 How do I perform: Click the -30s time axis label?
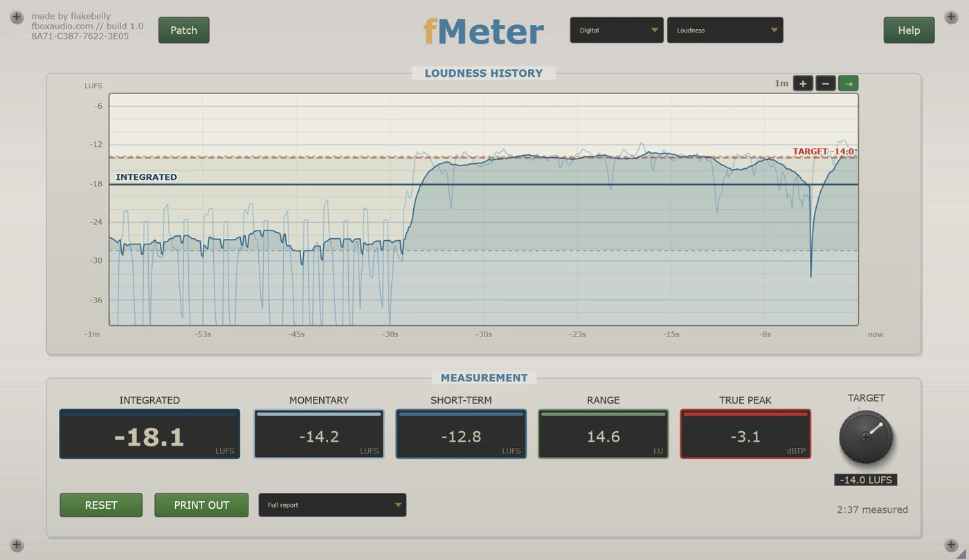[483, 334]
